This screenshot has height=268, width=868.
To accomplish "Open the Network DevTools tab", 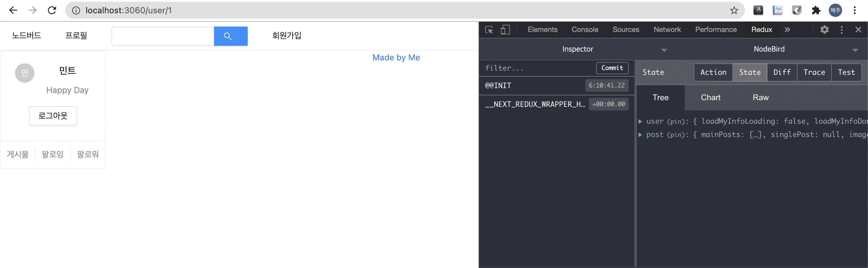I will pyautogui.click(x=667, y=30).
